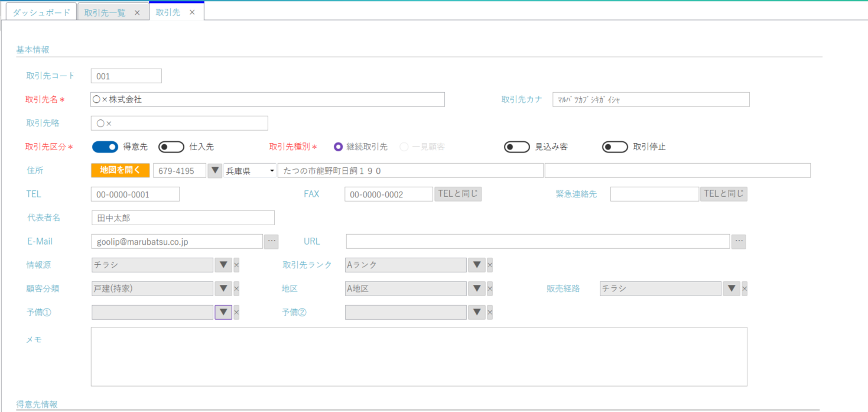This screenshot has width=868, height=412.
Task: Click TELと同じ button beside 緊急連絡先
Action: [724, 194]
